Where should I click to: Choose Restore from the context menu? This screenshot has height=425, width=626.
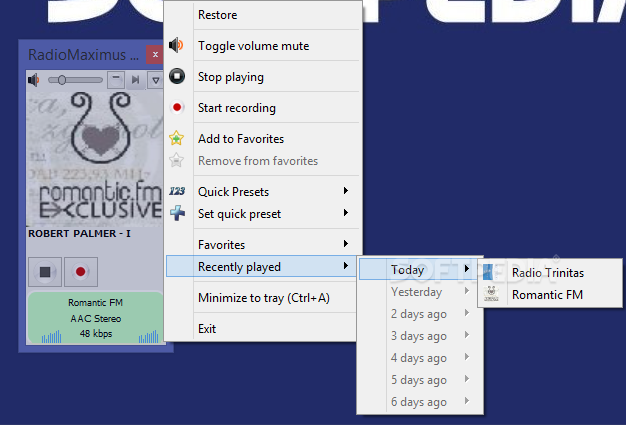(263, 15)
